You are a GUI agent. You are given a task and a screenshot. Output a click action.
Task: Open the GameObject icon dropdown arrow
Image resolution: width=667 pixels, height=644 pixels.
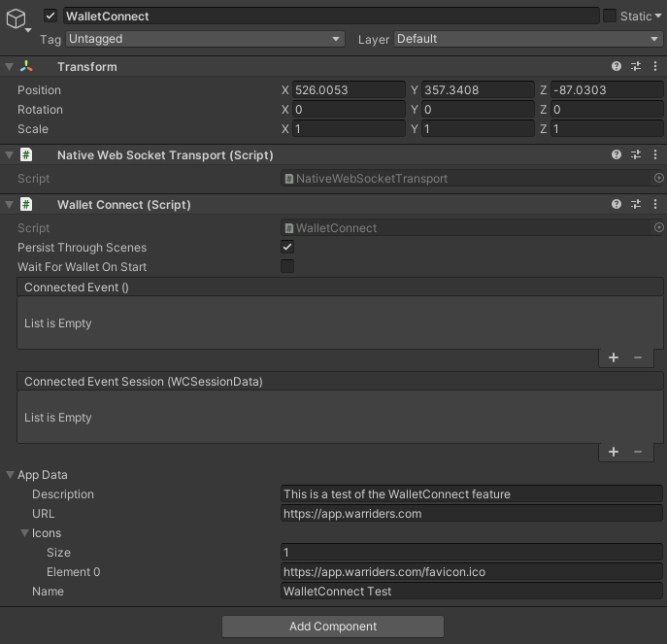28,30
